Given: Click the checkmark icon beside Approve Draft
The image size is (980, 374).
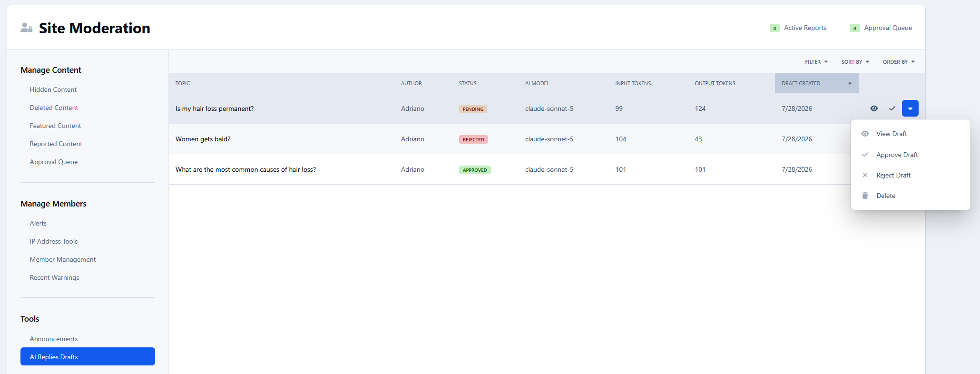Looking at the screenshot, I should [865, 155].
